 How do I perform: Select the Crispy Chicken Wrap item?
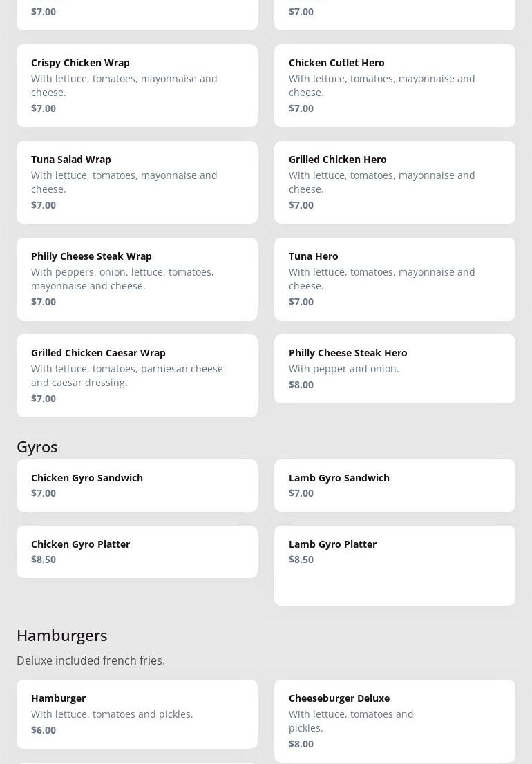coord(137,86)
